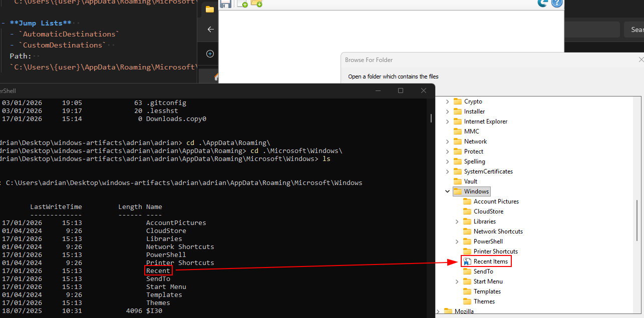The height and width of the screenshot is (318, 644).
Task: Open the blue help question mark icon
Action: [557, 3]
